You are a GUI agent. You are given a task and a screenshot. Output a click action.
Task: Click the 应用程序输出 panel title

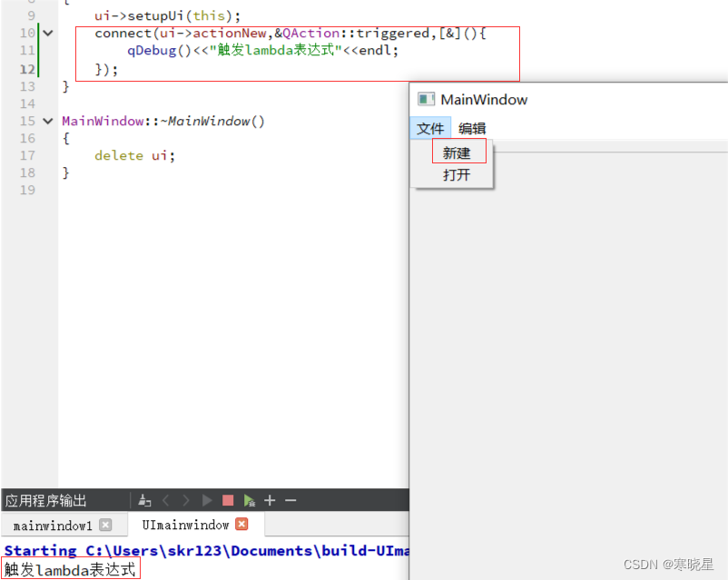(x=45, y=501)
